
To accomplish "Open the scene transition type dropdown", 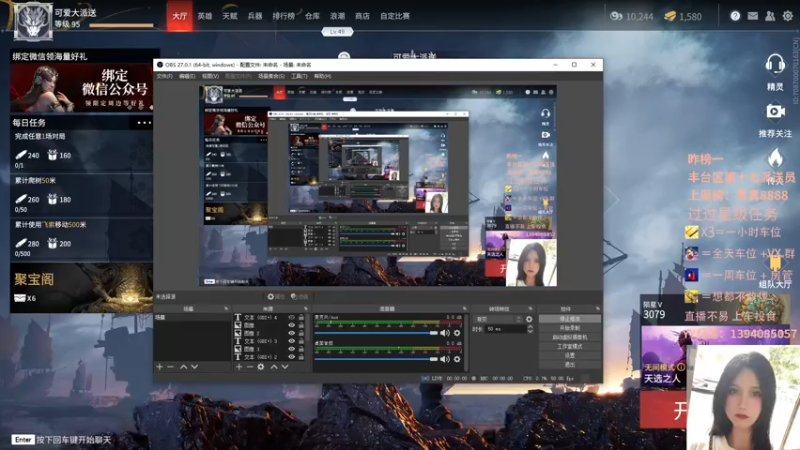I will (498, 319).
